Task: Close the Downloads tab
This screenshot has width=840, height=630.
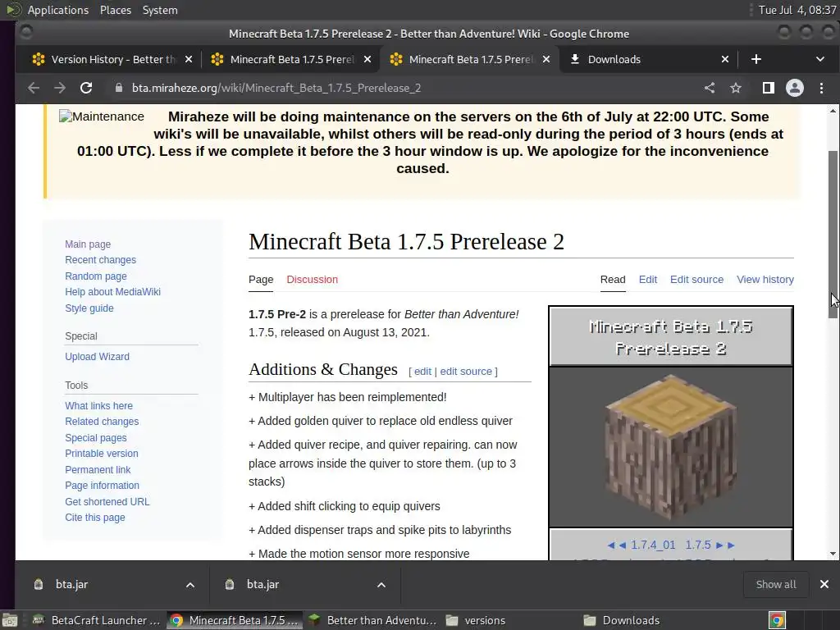Action: [725, 59]
